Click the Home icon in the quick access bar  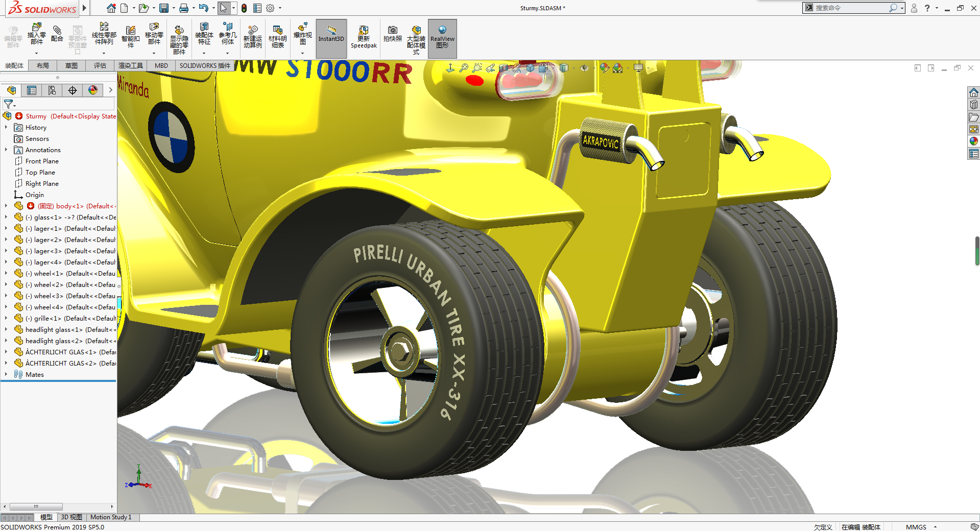point(111,8)
